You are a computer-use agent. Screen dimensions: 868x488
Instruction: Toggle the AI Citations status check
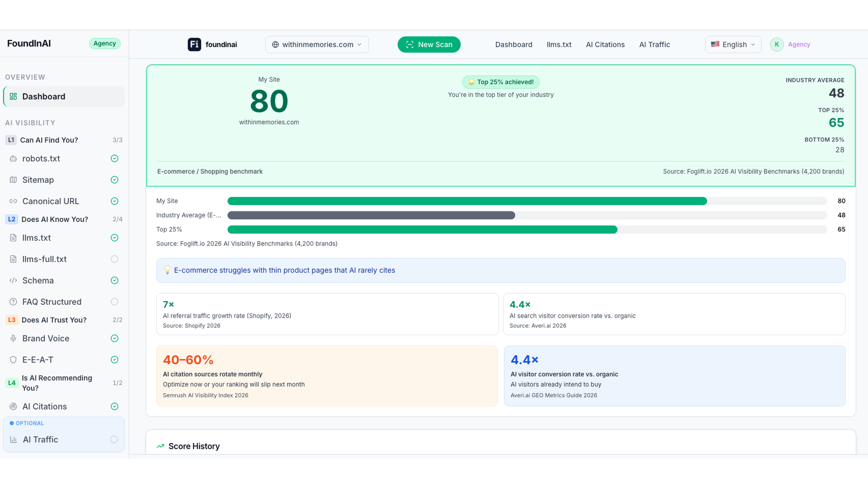114,407
